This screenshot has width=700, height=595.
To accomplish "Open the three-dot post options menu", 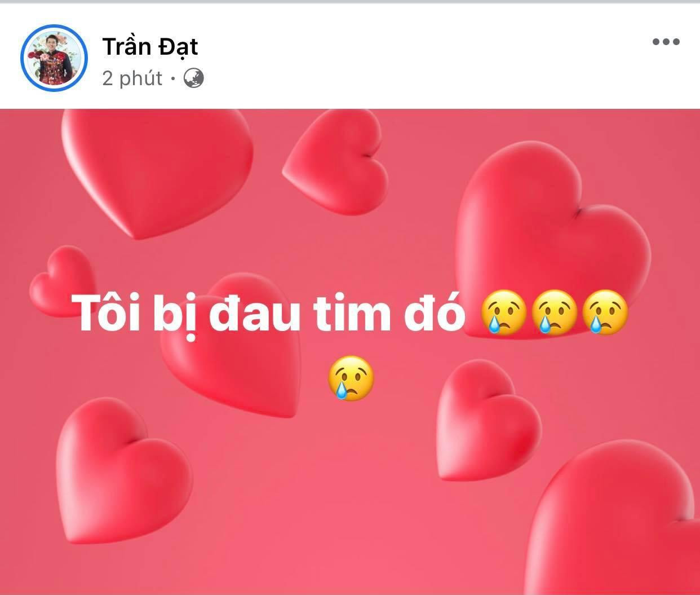I will click(x=666, y=42).
